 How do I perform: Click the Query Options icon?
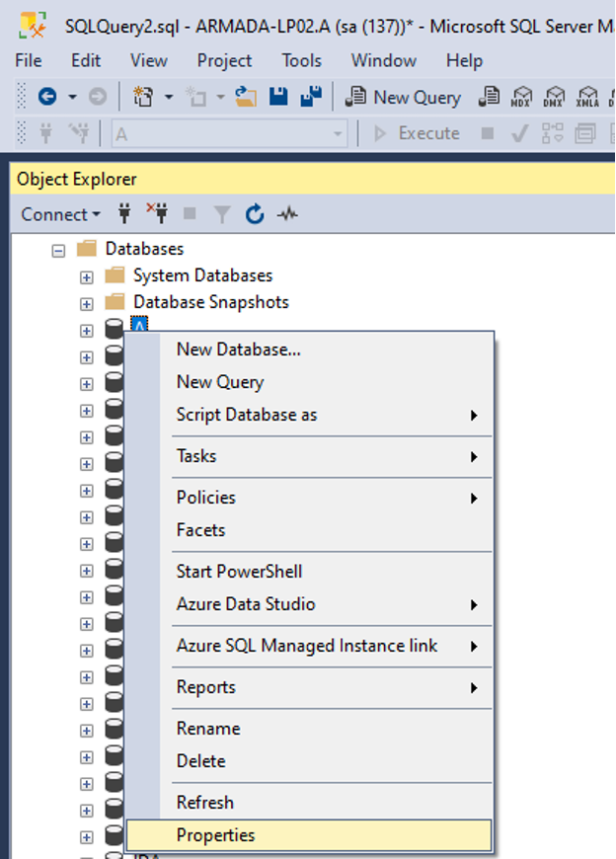[x=585, y=133]
